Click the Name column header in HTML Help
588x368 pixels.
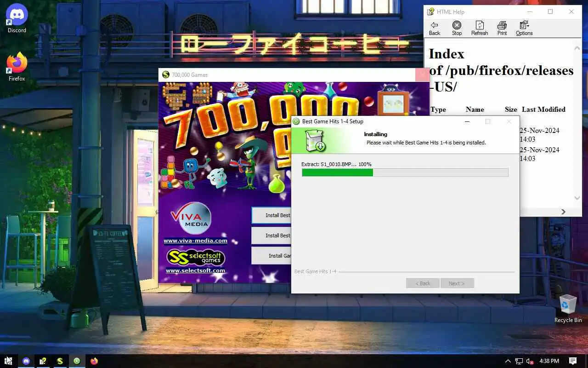pos(475,109)
